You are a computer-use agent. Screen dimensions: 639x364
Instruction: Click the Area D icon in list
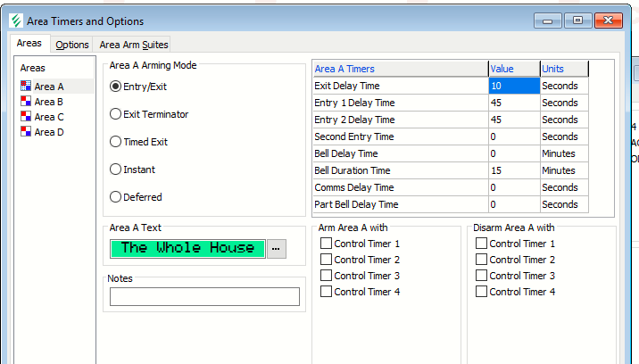25,132
